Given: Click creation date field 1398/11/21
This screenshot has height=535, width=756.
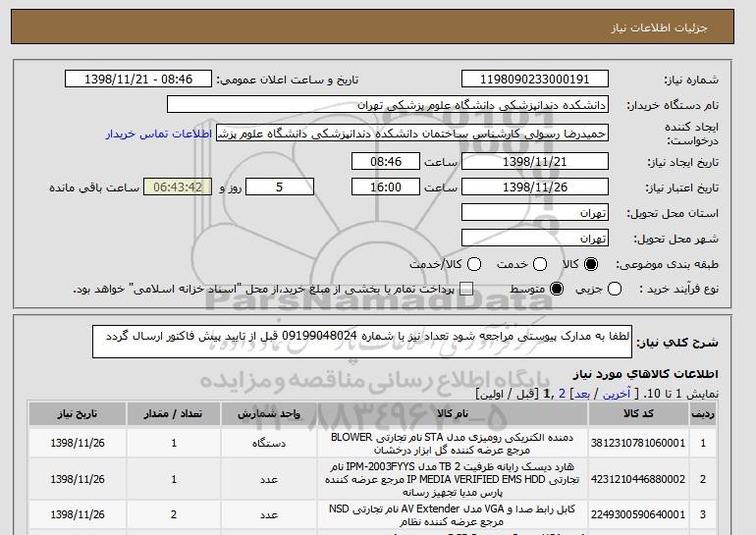Looking at the screenshot, I should point(535,161).
